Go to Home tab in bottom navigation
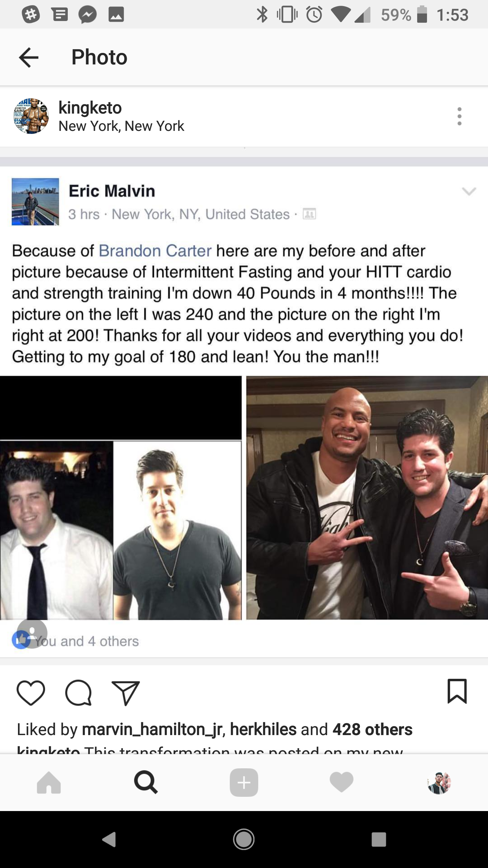Image resolution: width=488 pixels, height=868 pixels. click(x=49, y=783)
